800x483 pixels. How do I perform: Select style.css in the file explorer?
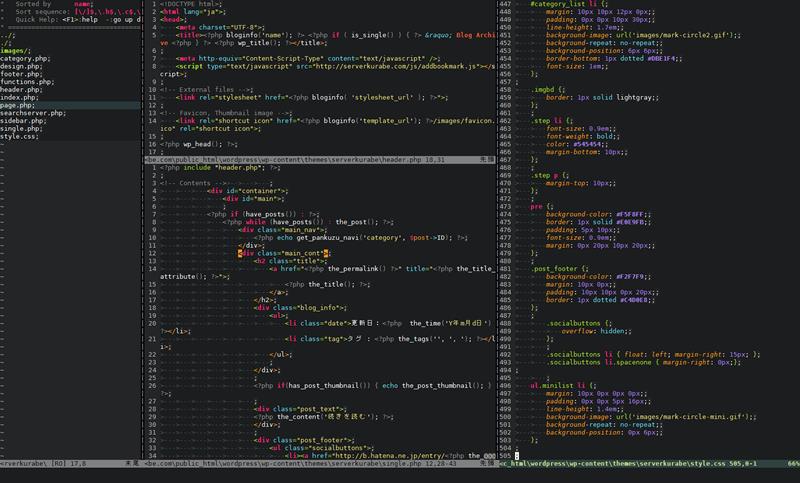click(x=19, y=136)
